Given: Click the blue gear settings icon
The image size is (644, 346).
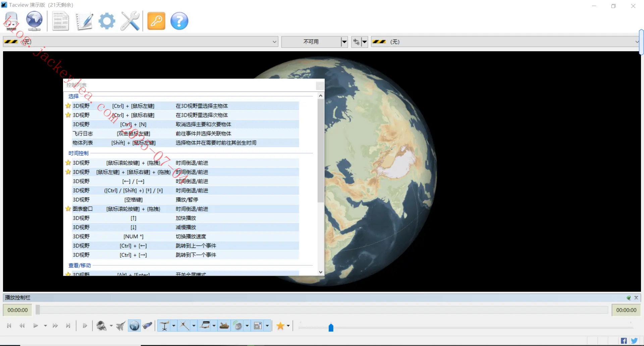Looking at the screenshot, I should (107, 21).
